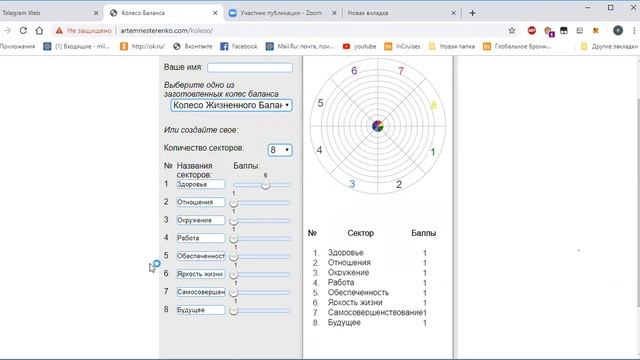This screenshot has height=360, width=640.
Task: Click the Работа score slider handle
Action: pos(233,239)
